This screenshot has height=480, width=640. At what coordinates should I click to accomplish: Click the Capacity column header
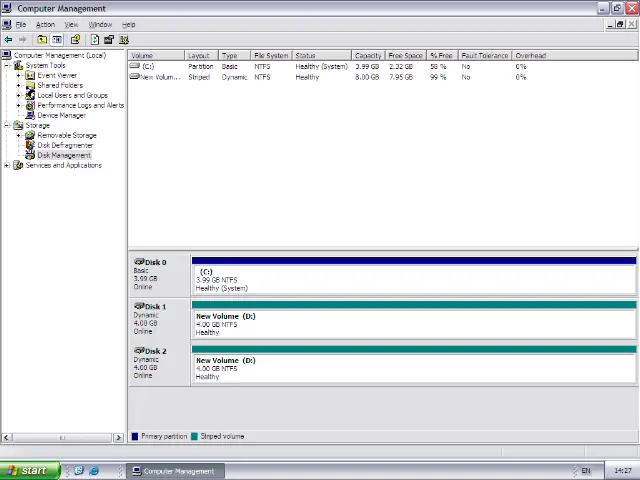(368, 56)
